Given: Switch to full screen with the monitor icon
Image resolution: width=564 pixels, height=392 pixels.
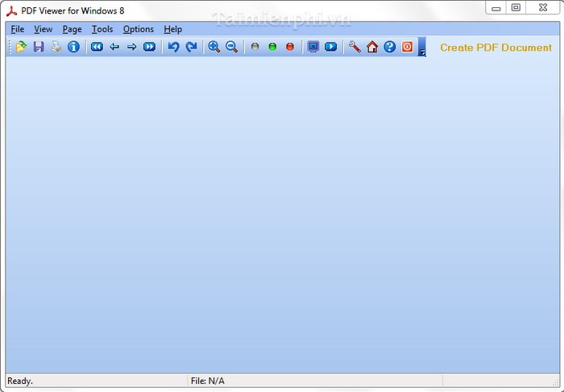Looking at the screenshot, I should [313, 47].
